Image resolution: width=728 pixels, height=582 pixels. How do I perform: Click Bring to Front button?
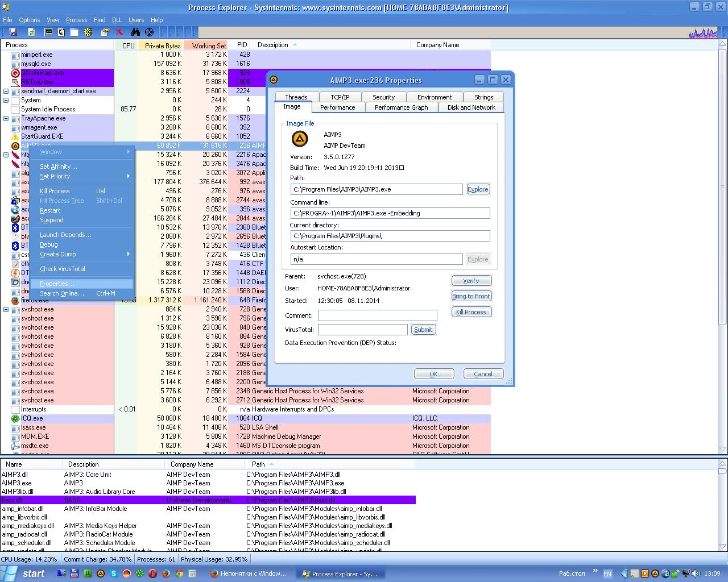(x=471, y=296)
